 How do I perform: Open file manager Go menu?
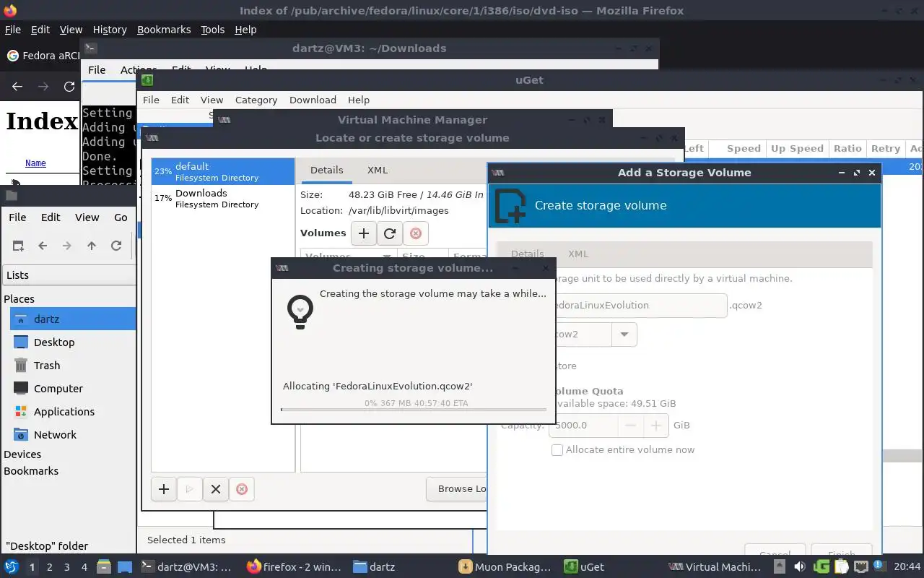(121, 217)
